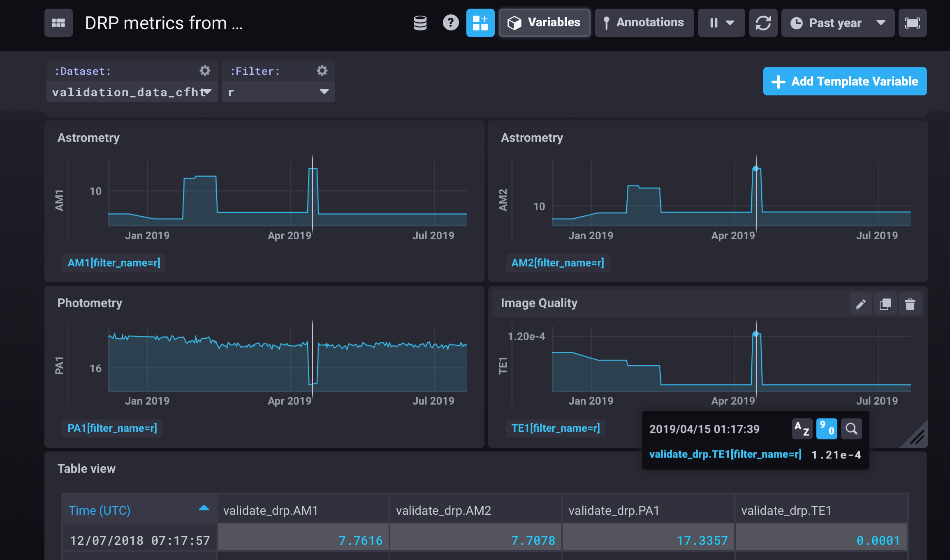The height and width of the screenshot is (560, 950).
Task: Click the TE1[filter_name=r] legend item
Action: 556,428
